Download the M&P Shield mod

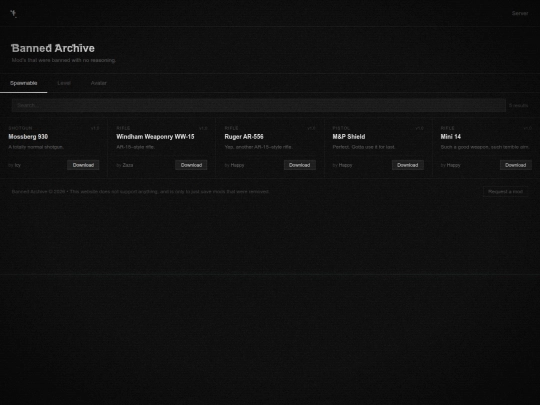click(407, 165)
